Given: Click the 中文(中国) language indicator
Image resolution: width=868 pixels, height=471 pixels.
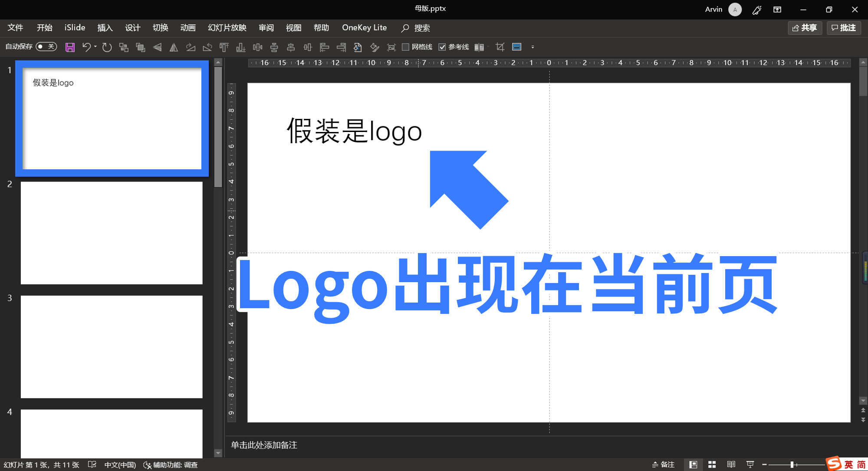Looking at the screenshot, I should pyautogui.click(x=120, y=464).
